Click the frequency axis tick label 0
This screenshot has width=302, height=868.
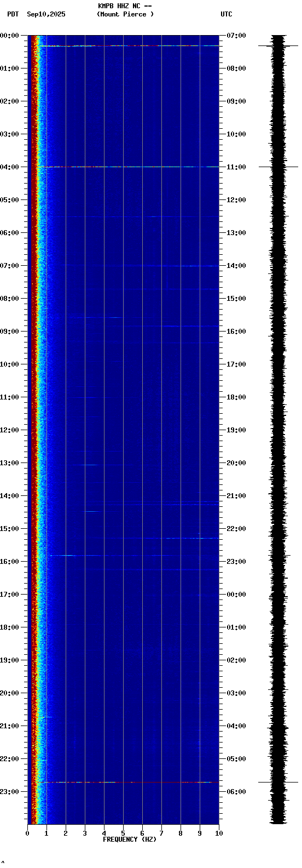(27, 833)
